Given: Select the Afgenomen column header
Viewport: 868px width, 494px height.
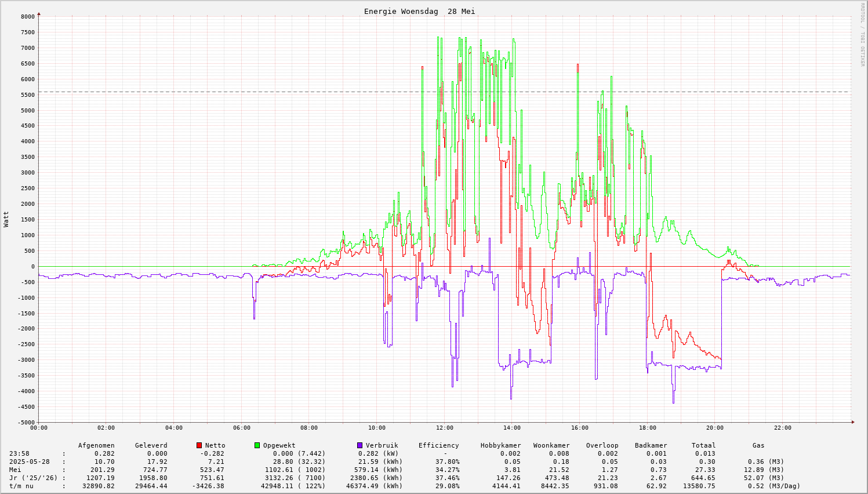Looking at the screenshot, I should [96, 445].
